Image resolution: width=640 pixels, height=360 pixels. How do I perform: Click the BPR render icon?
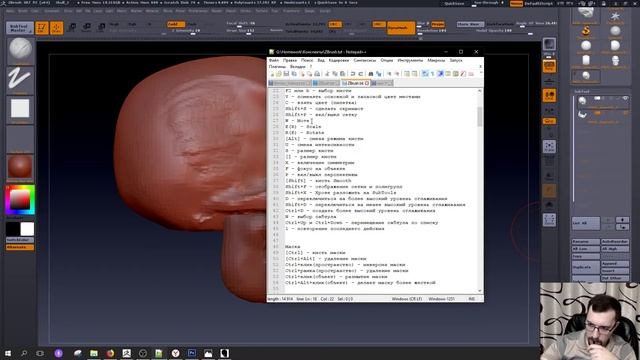[x=549, y=44]
